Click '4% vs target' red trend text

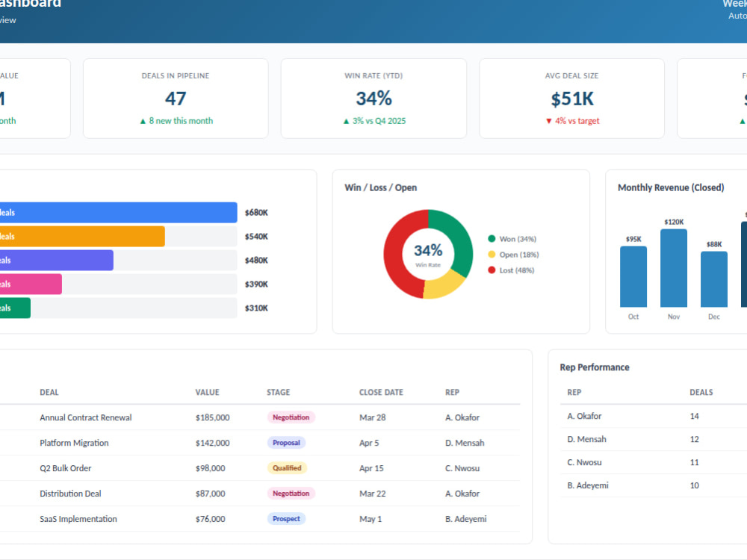pos(572,121)
